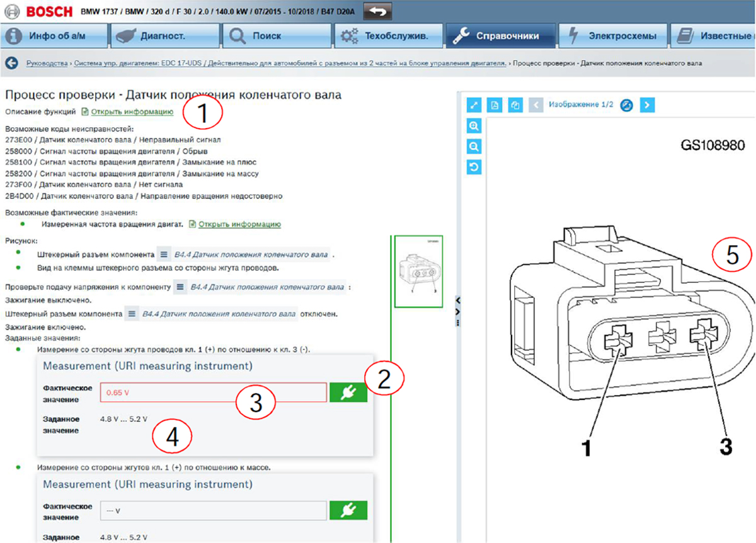Click the PDF document icon above image
This screenshot has width=756, height=543.
(x=495, y=105)
